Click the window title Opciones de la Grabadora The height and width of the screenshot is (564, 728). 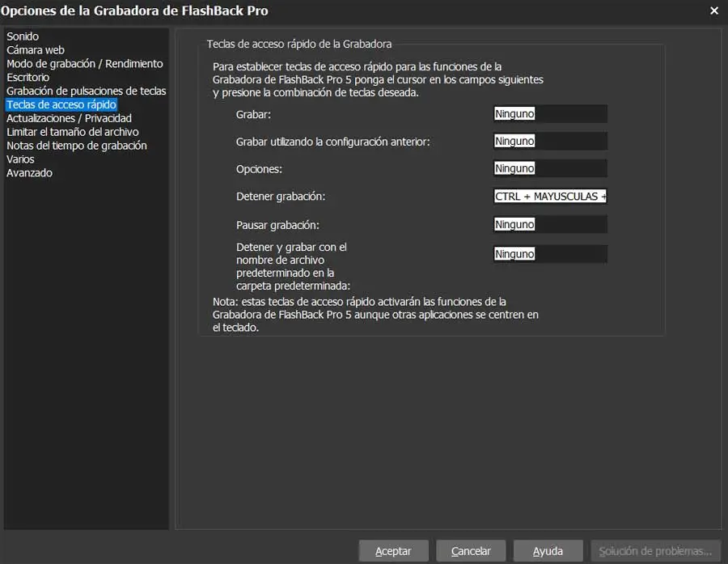pos(134,11)
